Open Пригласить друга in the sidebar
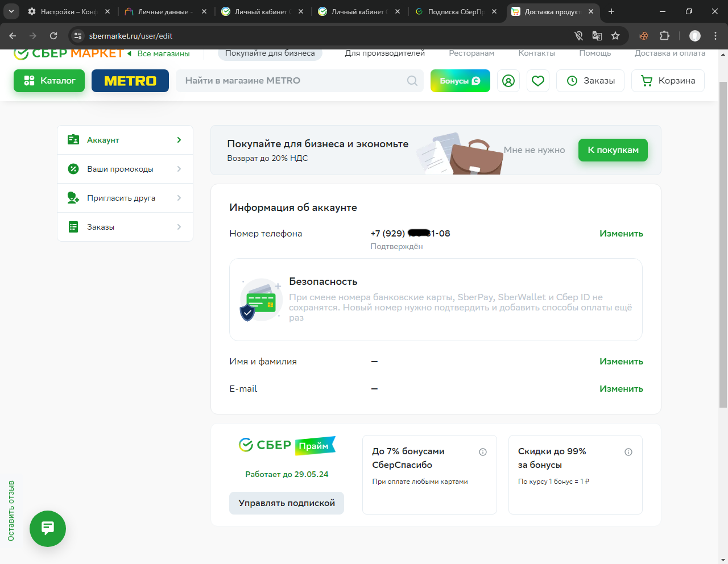728x564 pixels. (x=125, y=198)
